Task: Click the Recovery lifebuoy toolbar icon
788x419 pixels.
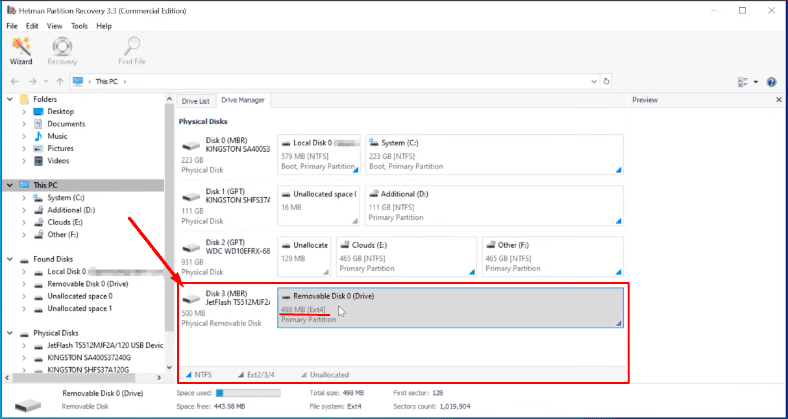Action: [x=62, y=51]
